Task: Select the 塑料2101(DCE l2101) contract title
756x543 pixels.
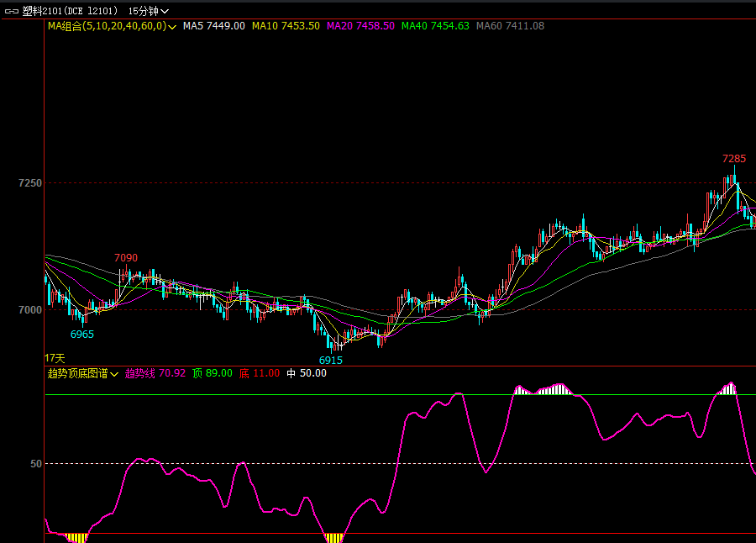Action: [x=70, y=11]
